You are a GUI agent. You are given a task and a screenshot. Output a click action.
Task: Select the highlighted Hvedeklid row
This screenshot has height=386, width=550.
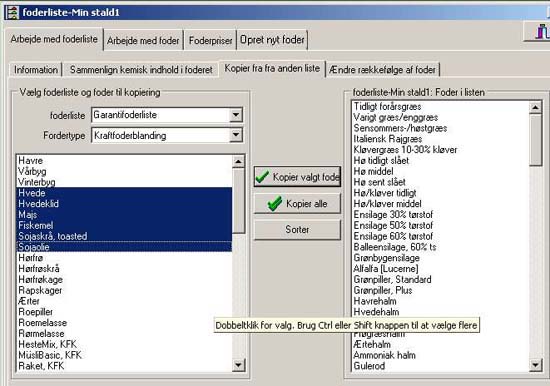[x=124, y=204]
